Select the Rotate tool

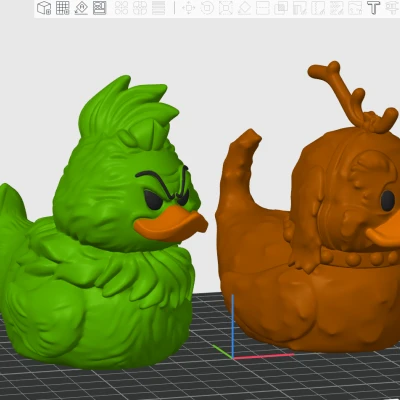click(x=207, y=8)
